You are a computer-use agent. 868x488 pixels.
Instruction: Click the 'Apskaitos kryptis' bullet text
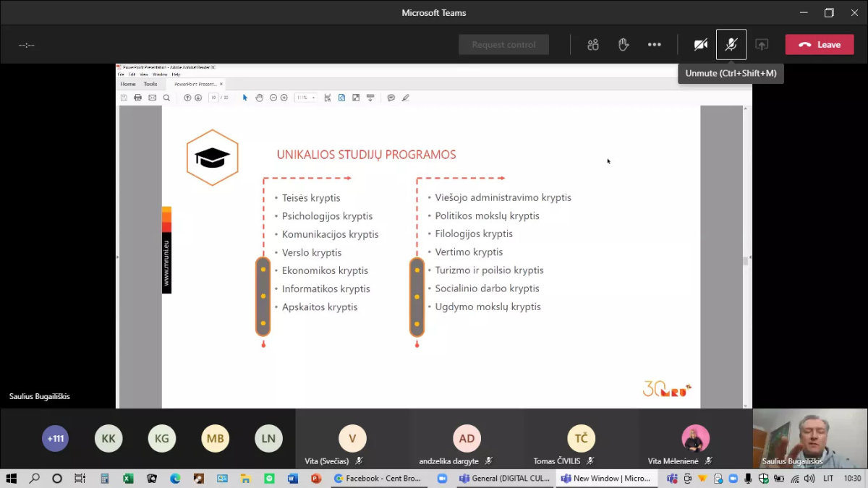tap(320, 307)
